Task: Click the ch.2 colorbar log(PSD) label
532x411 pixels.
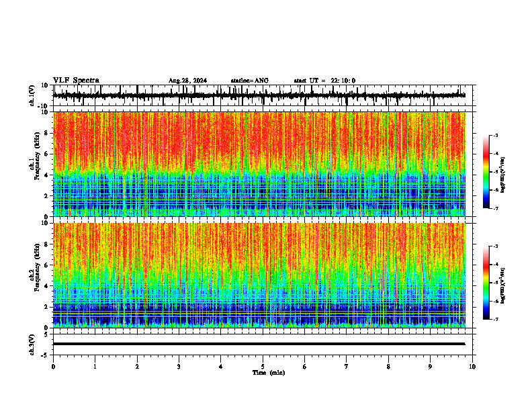Action: point(502,285)
